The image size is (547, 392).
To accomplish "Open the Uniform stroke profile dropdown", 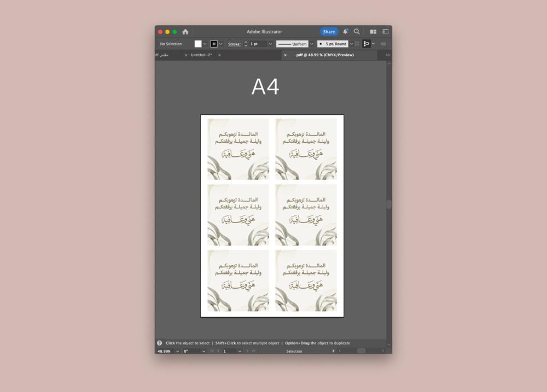I will click(312, 44).
